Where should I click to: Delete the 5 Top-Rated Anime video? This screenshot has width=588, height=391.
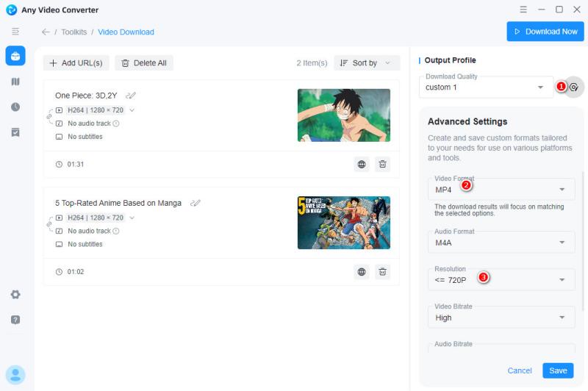pyautogui.click(x=382, y=272)
